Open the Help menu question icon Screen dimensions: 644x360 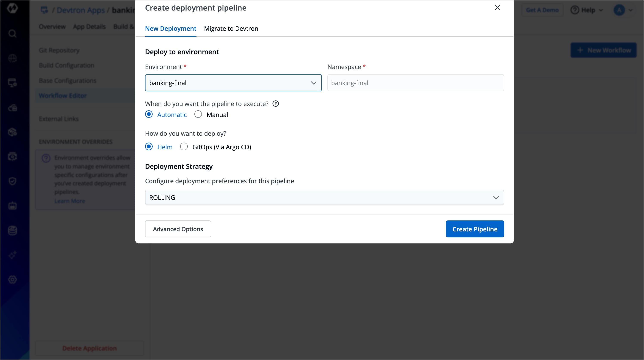(x=574, y=10)
